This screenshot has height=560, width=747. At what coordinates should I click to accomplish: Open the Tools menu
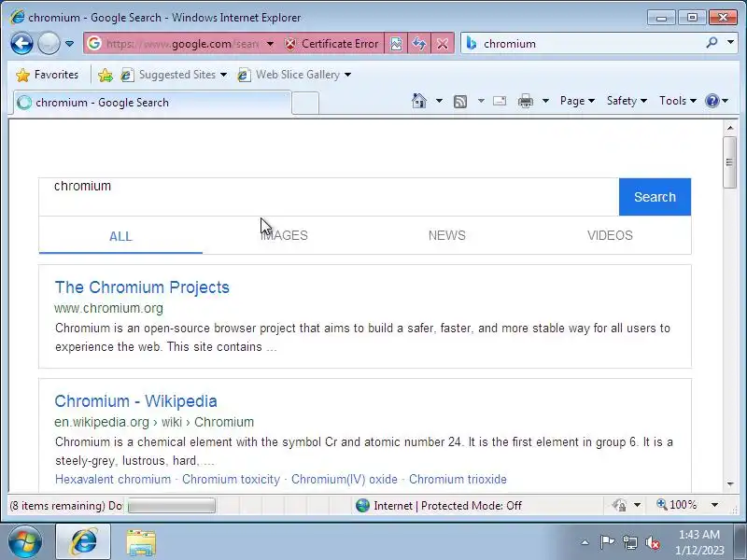[678, 101]
